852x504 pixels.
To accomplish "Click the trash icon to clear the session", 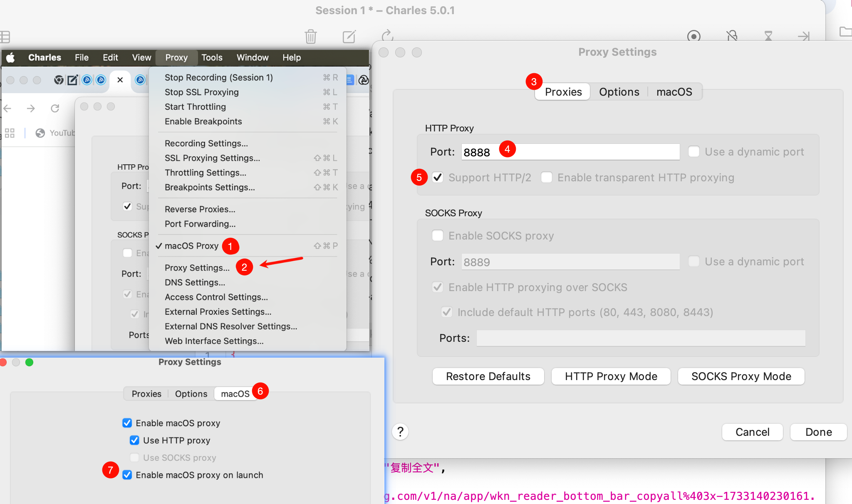I will 311,36.
